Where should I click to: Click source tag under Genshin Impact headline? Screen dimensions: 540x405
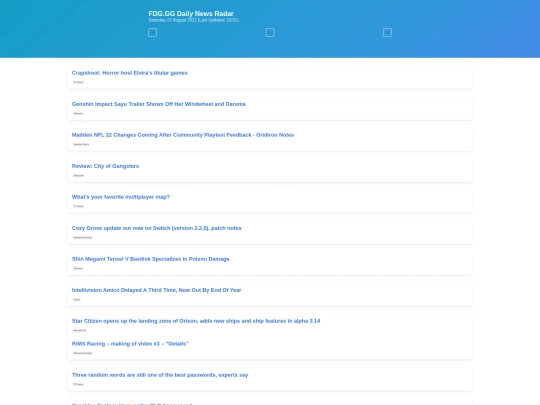pos(78,113)
